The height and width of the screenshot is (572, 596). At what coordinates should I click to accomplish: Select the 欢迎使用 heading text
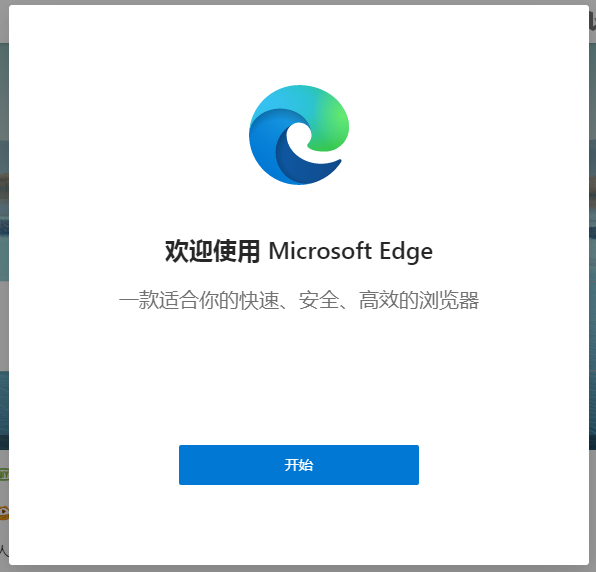[212, 251]
